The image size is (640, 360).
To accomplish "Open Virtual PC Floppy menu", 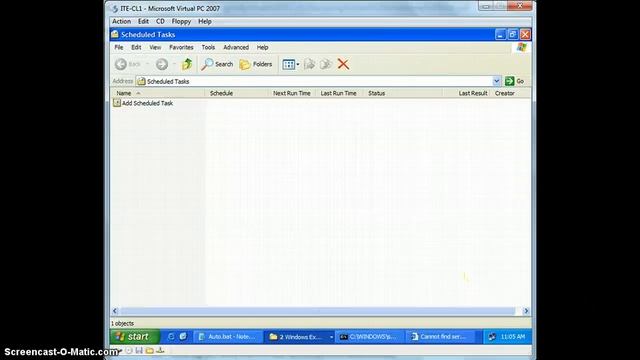I will tap(181, 21).
